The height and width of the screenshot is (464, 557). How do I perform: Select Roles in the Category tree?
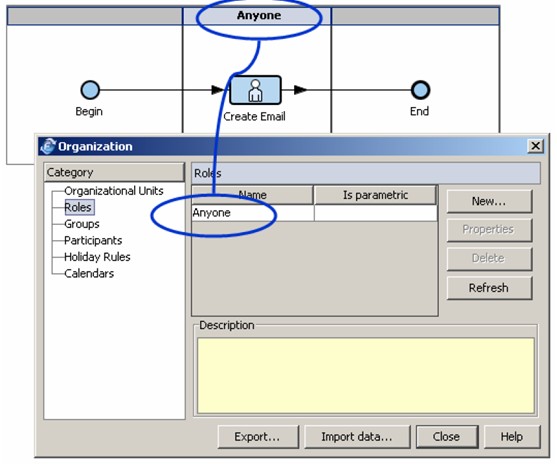point(79,207)
